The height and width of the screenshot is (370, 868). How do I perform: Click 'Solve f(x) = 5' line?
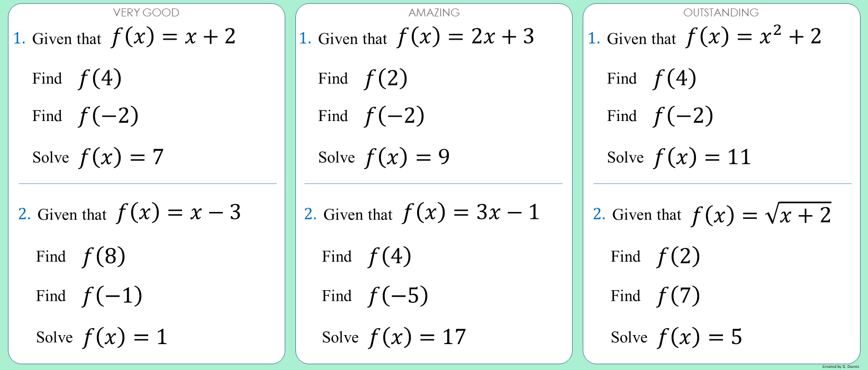(x=676, y=337)
